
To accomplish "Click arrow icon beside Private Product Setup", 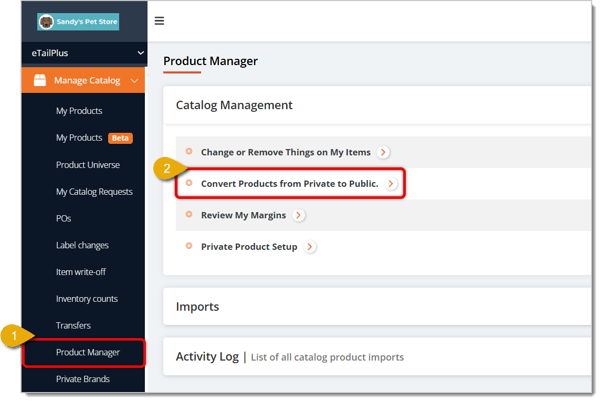I will coord(310,247).
